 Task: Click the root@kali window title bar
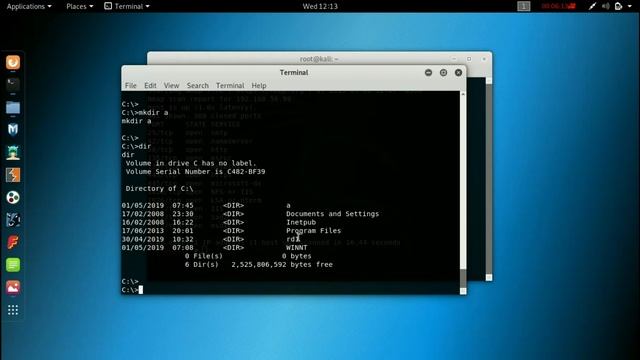point(319,59)
